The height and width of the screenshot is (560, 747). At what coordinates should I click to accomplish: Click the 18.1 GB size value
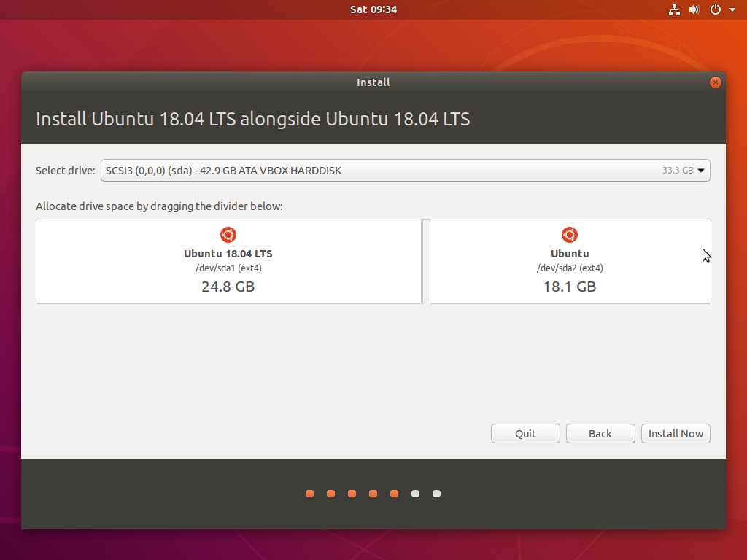pyautogui.click(x=570, y=287)
